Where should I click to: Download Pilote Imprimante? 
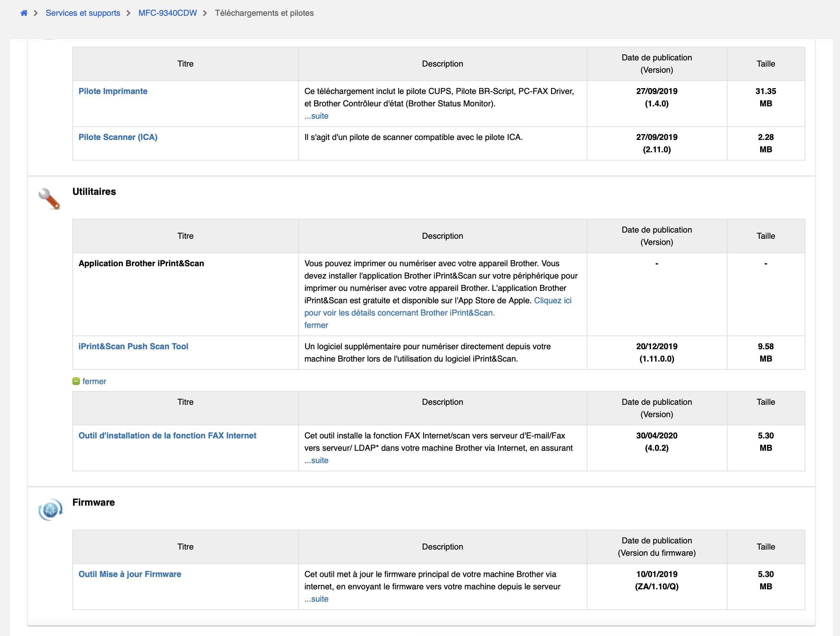(x=113, y=91)
